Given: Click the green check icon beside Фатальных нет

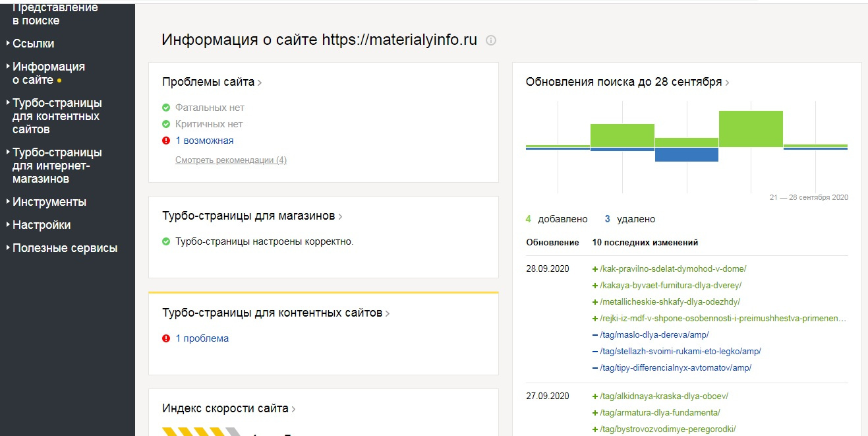Looking at the screenshot, I should (166, 108).
